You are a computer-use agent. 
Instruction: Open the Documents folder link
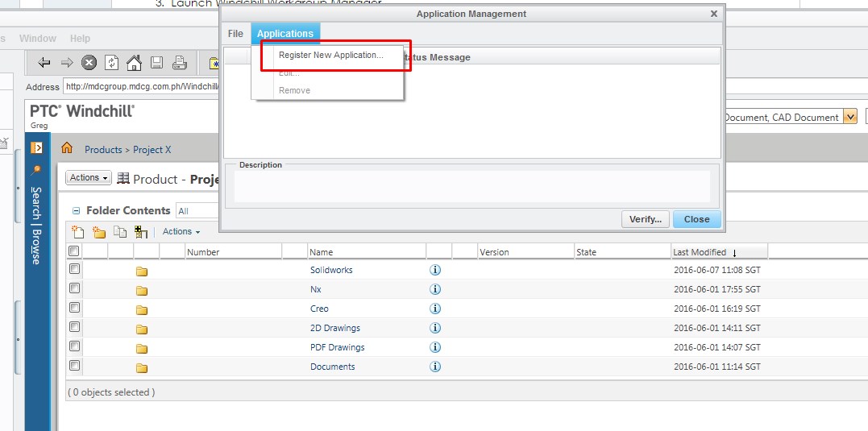pos(332,367)
